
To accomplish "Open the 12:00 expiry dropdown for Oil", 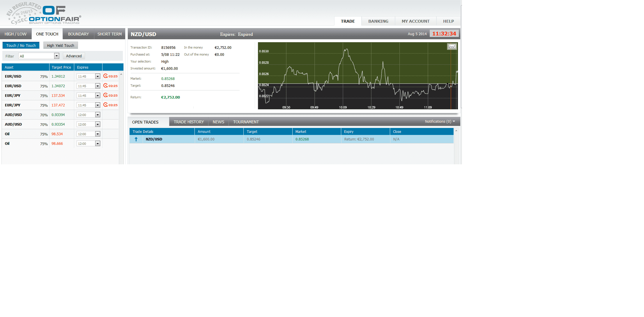I will (x=98, y=134).
